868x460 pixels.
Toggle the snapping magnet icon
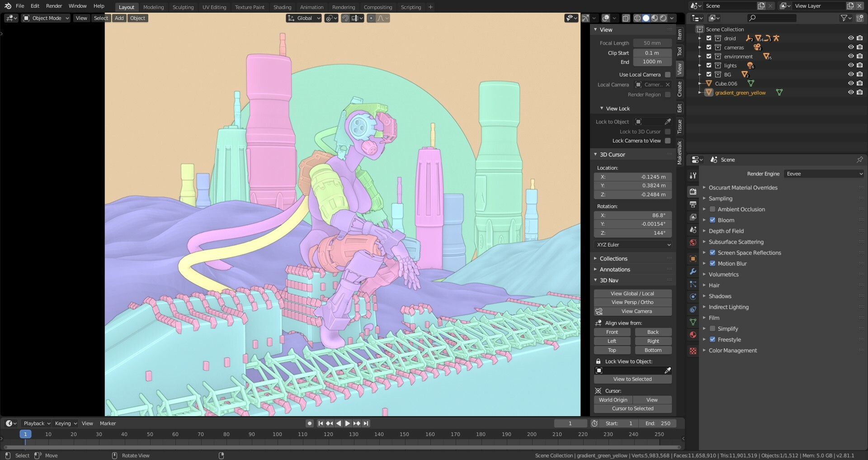point(345,18)
